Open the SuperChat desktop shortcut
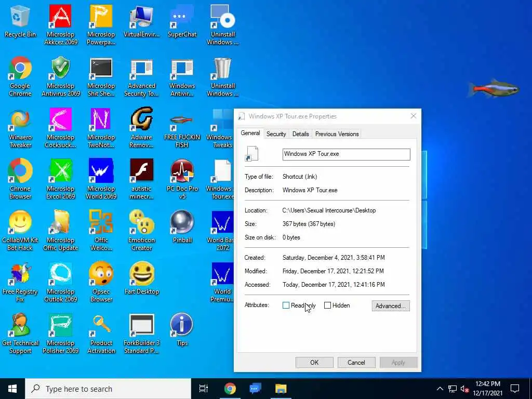Viewport: 532px width, 399px height. click(x=182, y=21)
